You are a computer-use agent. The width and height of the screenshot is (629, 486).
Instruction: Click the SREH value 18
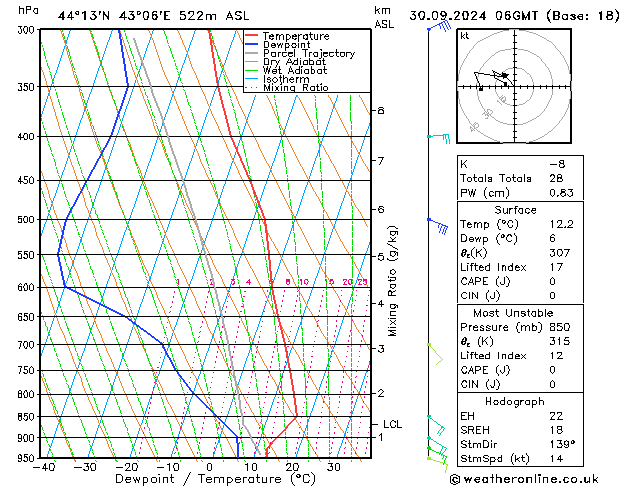(556, 430)
